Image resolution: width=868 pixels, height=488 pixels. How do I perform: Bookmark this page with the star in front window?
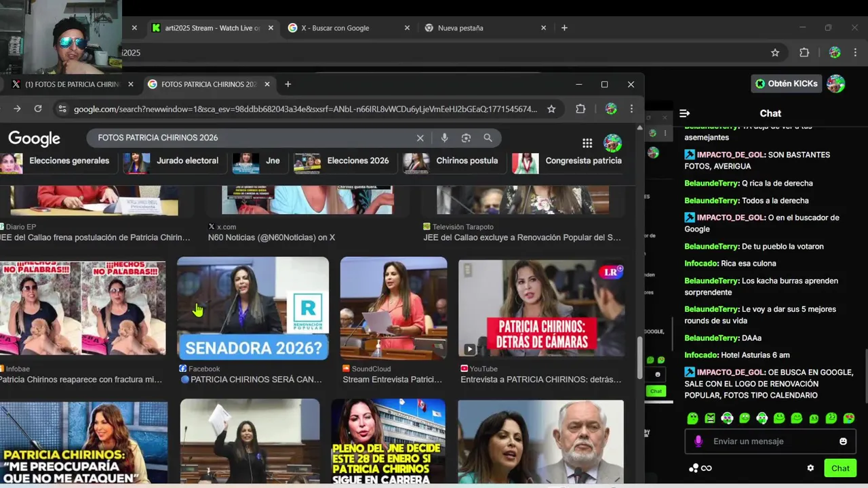(x=551, y=108)
